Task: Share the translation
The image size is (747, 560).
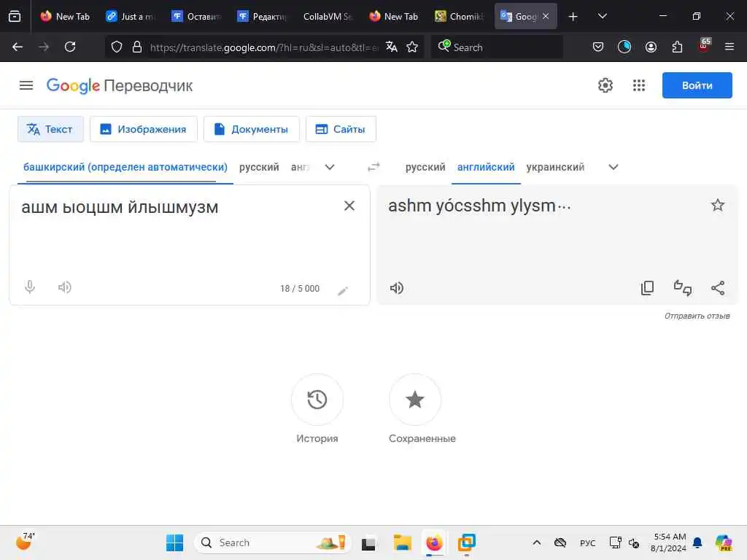Action: (718, 287)
